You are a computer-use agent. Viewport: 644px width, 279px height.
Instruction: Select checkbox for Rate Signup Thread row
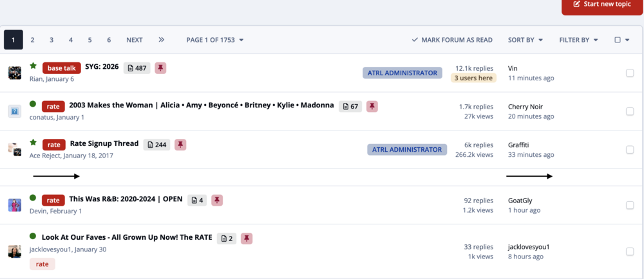click(630, 150)
